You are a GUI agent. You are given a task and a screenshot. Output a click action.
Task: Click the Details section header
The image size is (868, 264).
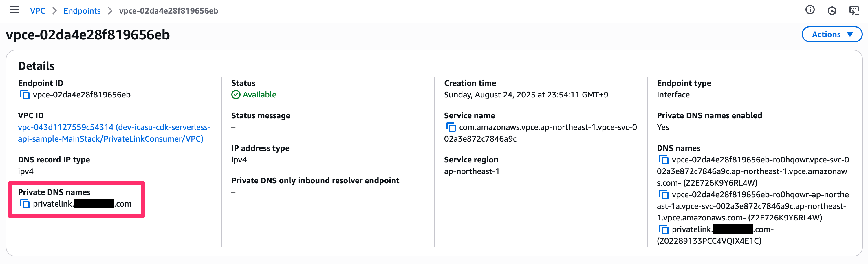36,66
